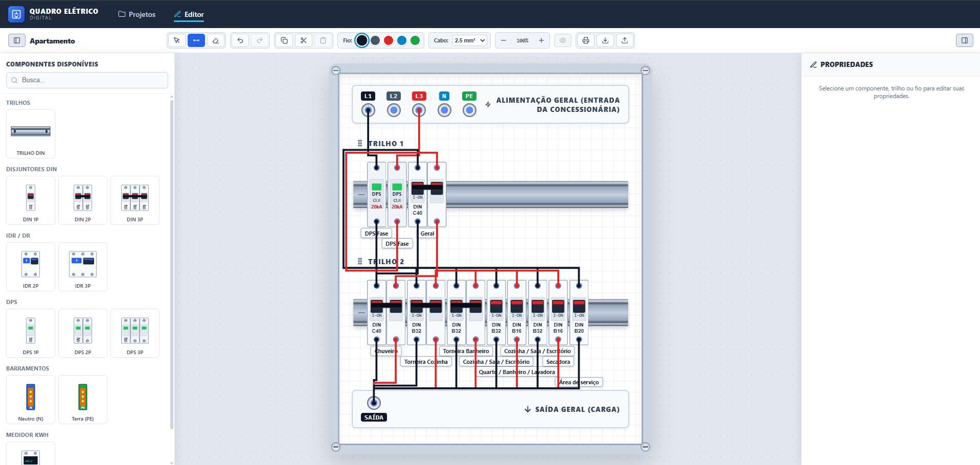Screen dimensions: 980x465
Task: Toggle visibility with the eye icon
Action: 563,40
